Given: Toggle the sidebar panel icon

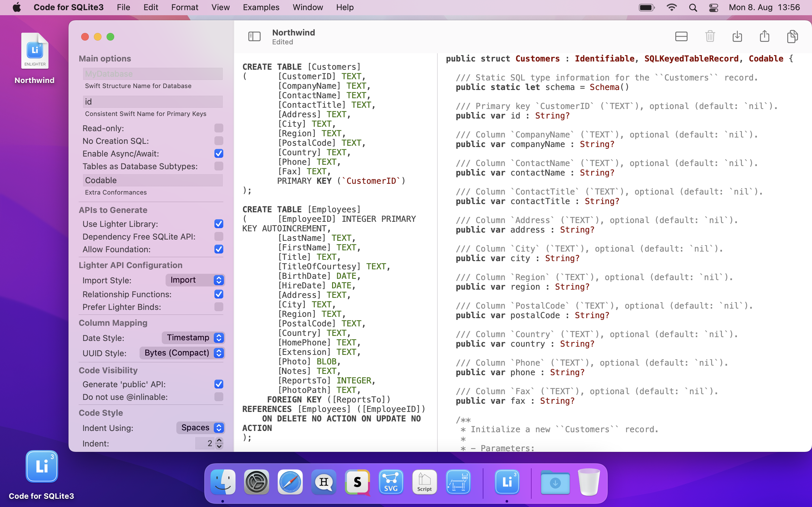Looking at the screenshot, I should [254, 36].
